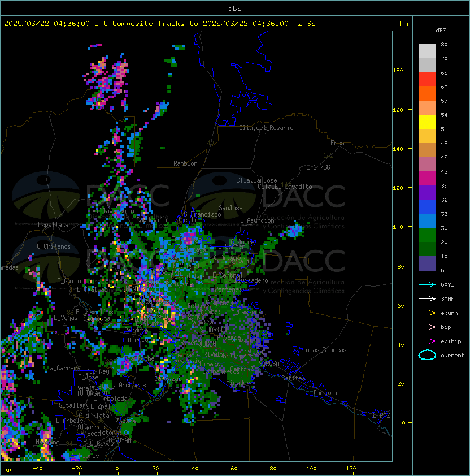Click the pink bip arrow legend icon

click(427, 327)
